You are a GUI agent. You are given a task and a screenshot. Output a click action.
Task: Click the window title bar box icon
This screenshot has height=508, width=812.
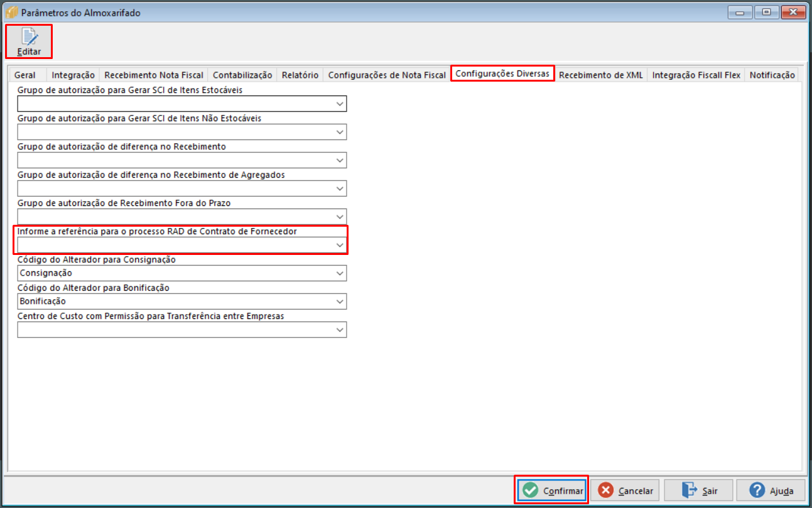pos(11,12)
